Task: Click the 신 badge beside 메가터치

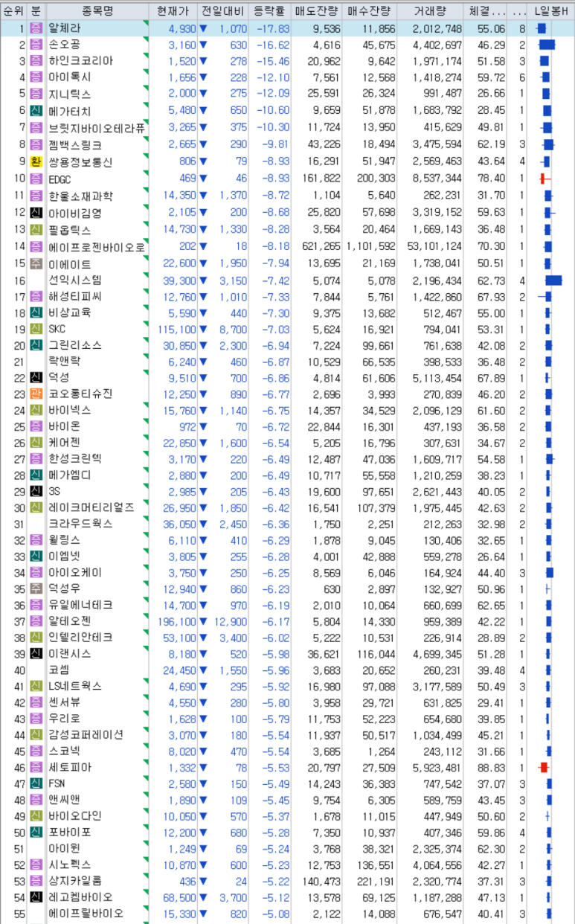Action: [36, 110]
